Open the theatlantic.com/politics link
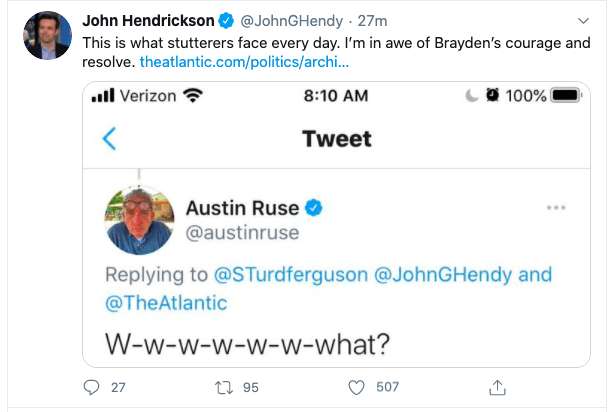The image size is (615, 412). 244,62
